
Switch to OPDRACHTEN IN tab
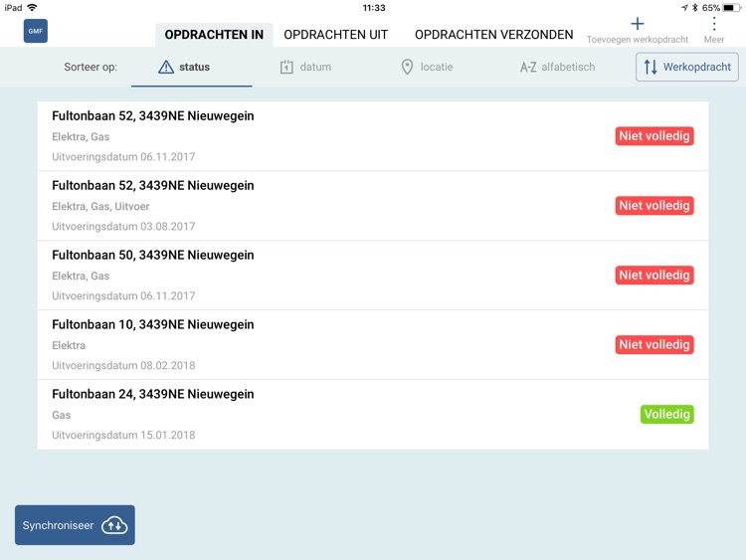click(x=214, y=35)
